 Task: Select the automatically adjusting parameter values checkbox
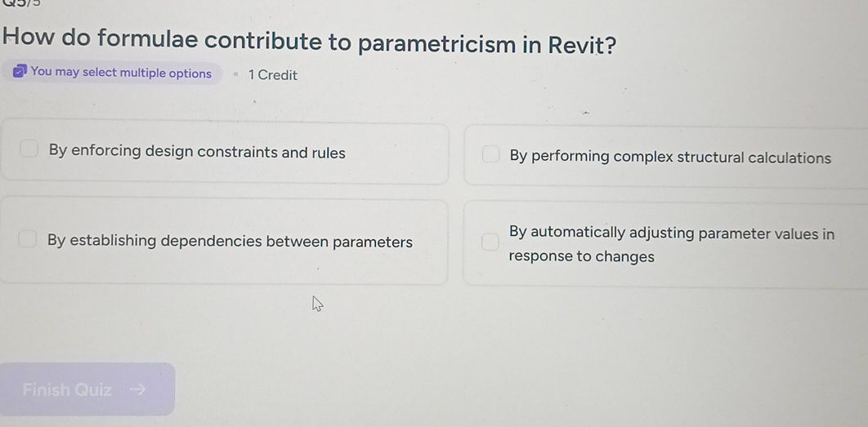490,242
